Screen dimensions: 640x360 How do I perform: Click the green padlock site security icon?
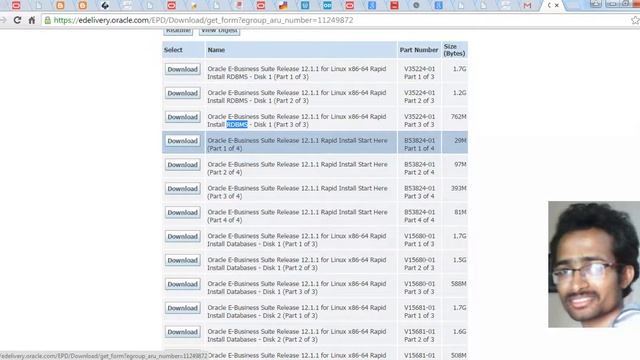[48, 20]
